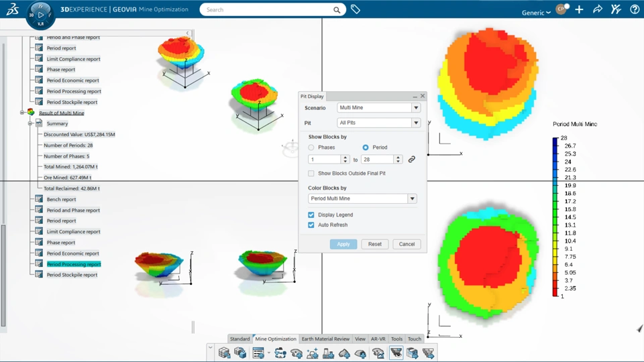
Task: Click the export pit shells toolbar icon
Action: 428,353
